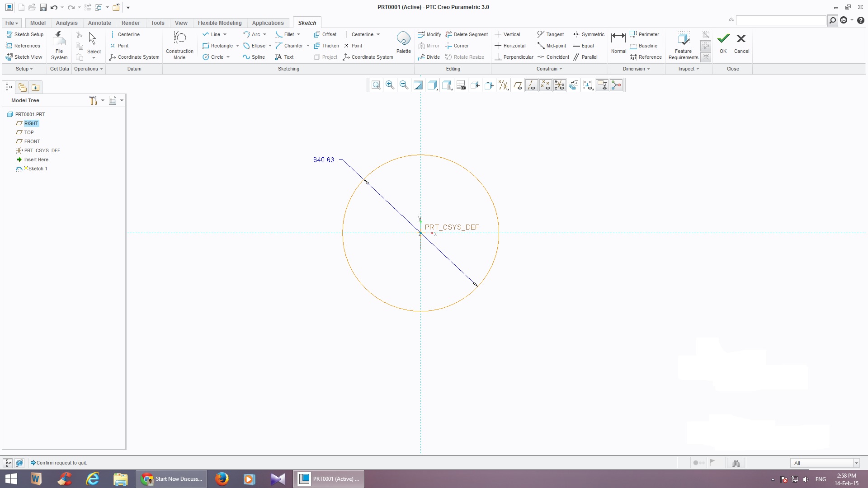Toggle axis display visibility

click(x=532, y=85)
